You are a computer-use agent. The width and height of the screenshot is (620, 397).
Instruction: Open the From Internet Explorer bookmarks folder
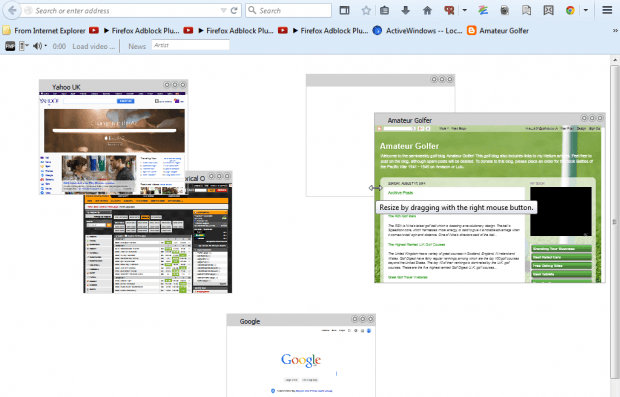[x=44, y=30]
